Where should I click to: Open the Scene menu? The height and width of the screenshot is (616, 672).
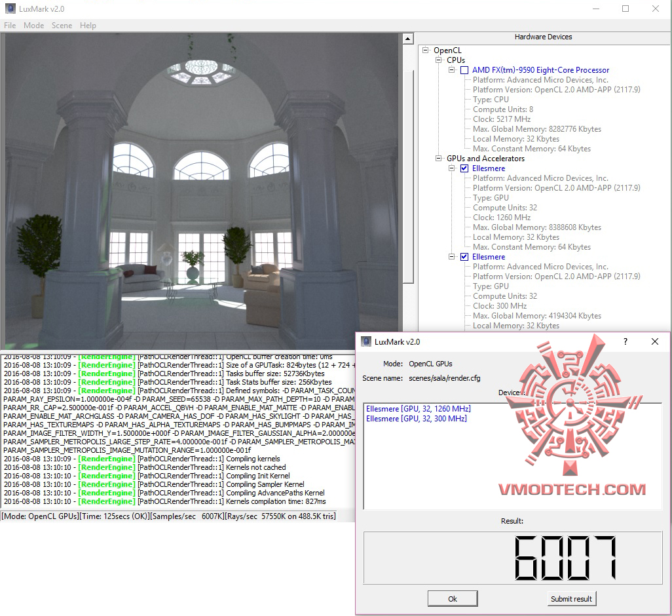62,26
